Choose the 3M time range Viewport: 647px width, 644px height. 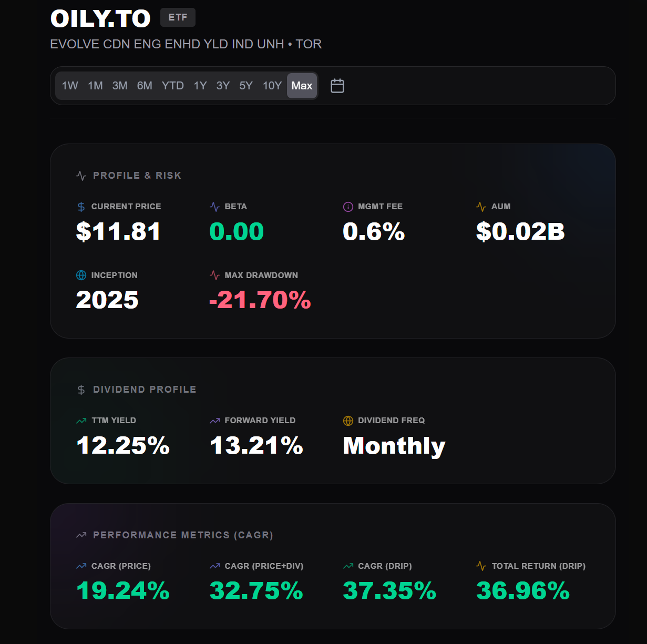(x=120, y=86)
